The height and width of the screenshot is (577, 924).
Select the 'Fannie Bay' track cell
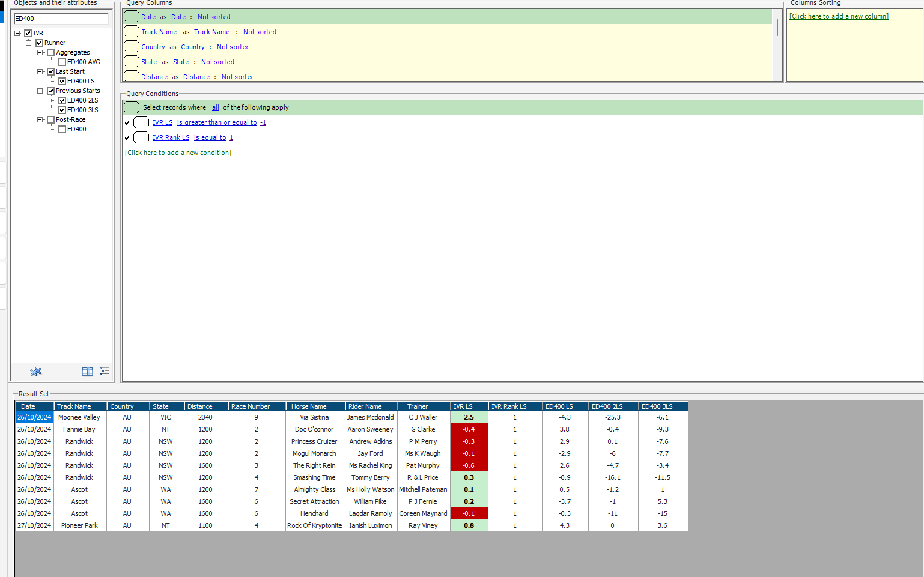(80, 429)
